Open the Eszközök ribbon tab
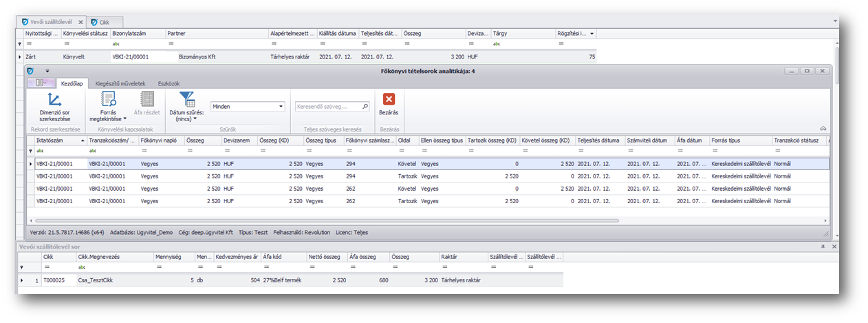868x323 pixels. coord(169,83)
